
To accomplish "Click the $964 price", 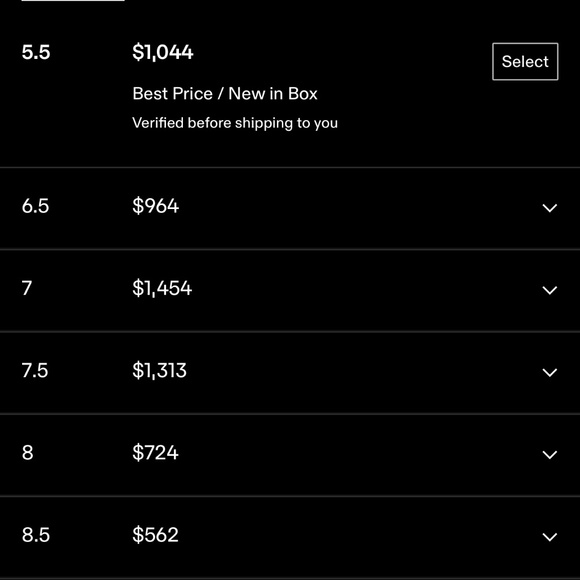I will tap(156, 206).
